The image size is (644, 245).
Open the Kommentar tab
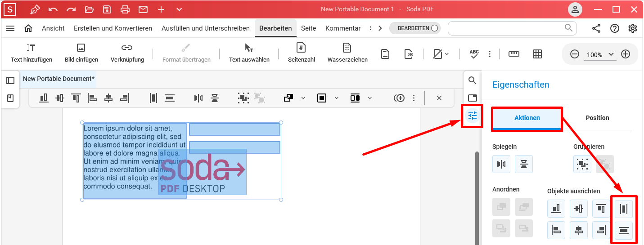(x=343, y=28)
